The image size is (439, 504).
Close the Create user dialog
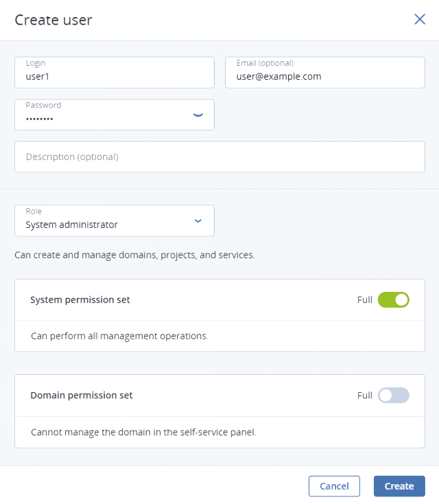click(420, 19)
